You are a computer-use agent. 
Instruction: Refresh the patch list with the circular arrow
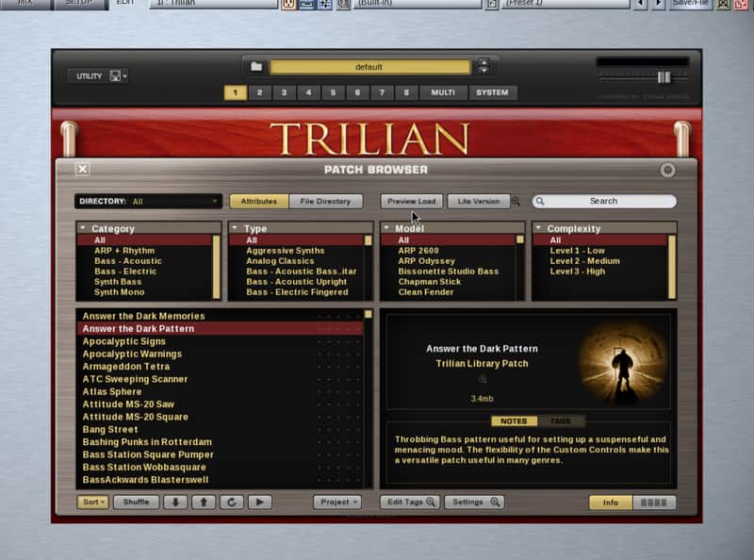pos(232,502)
